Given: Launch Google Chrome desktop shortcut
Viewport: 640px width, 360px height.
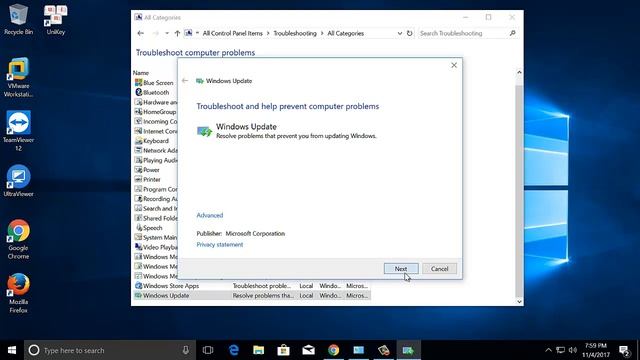Looking at the screenshot, I should [18, 239].
